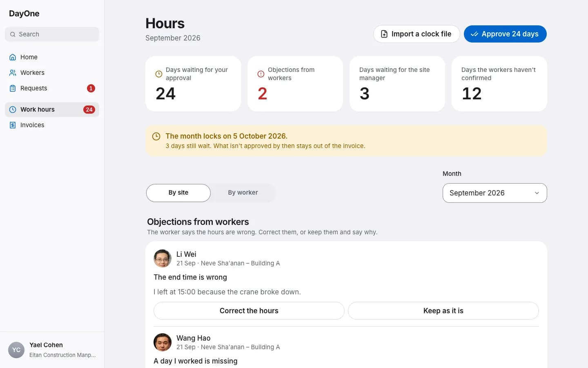Go to Workers in the sidebar

click(x=52, y=73)
